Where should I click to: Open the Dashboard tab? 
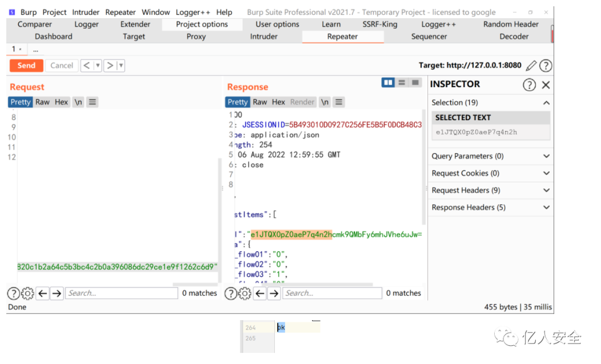53,37
